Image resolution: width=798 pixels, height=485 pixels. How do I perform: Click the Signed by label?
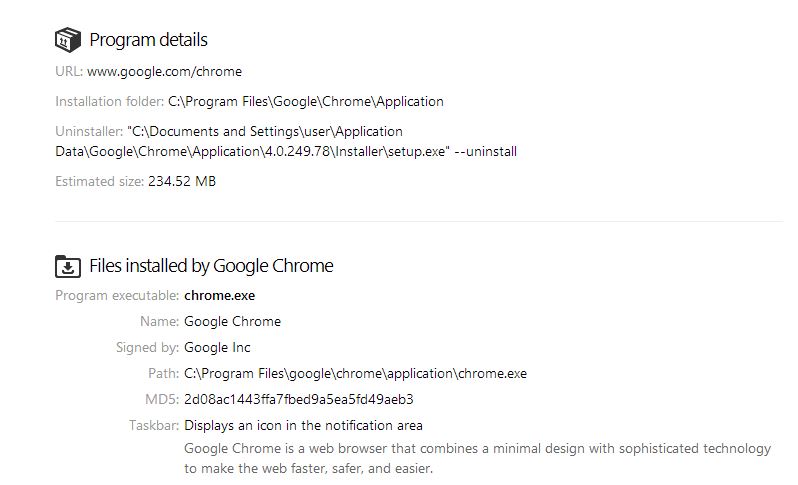(x=148, y=347)
